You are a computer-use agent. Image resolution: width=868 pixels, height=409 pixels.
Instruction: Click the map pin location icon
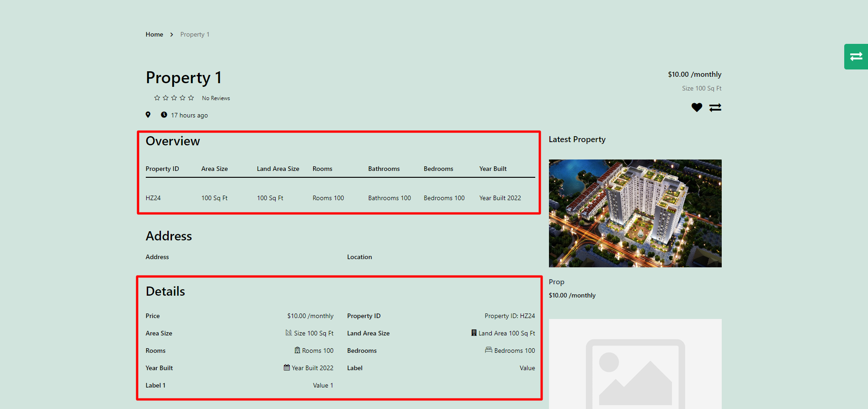(148, 115)
